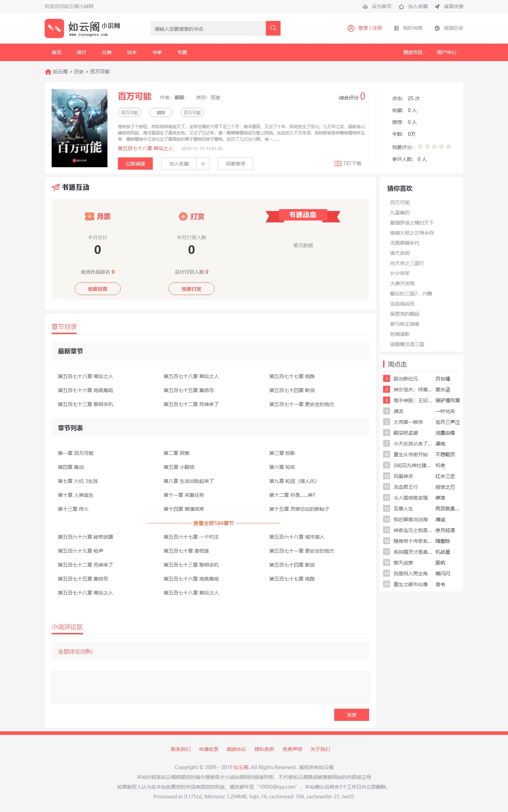Click the paper plane icon for 桌面快捷
Viewport: 508px width, 812px height.
point(437,7)
